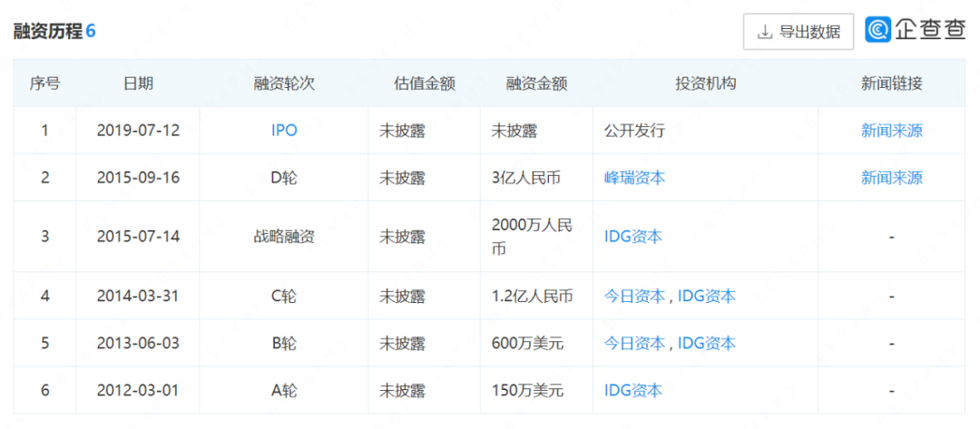
Task: Click the 企查查 logo icon
Action: pos(878,31)
